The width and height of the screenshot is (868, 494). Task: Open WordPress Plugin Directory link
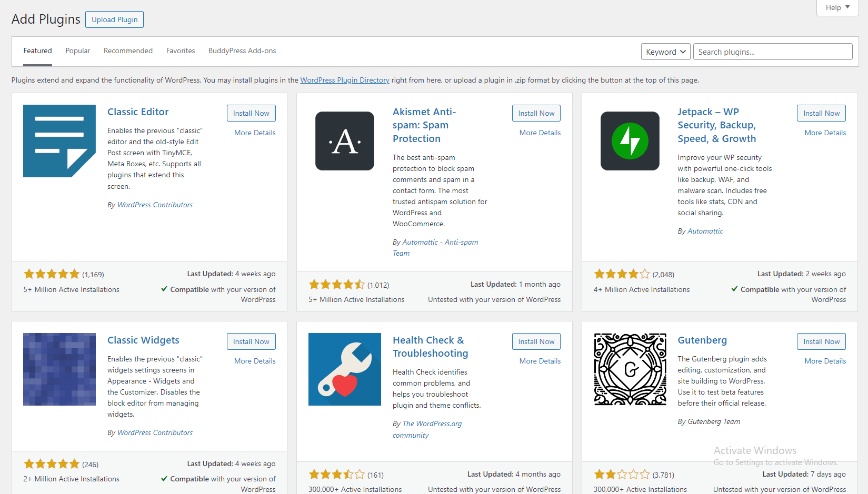pyautogui.click(x=345, y=80)
